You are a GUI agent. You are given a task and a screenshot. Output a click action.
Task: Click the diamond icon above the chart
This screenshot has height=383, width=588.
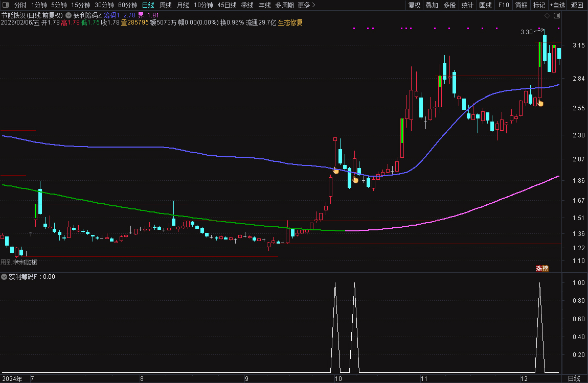547,15
